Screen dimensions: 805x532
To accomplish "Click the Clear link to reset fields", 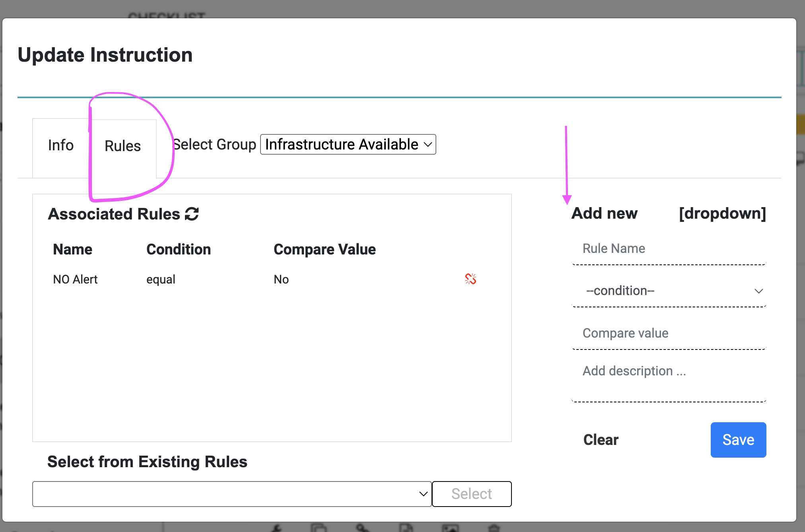I will tap(600, 440).
